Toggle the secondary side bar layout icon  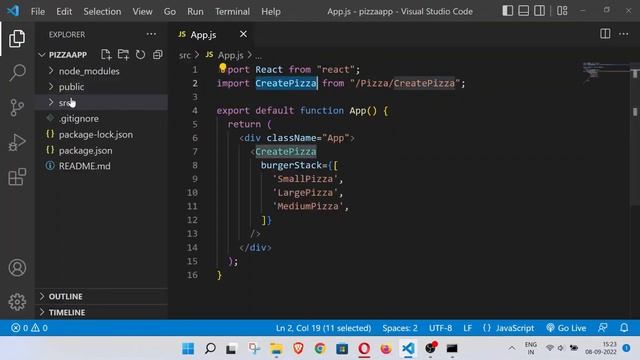(539, 11)
